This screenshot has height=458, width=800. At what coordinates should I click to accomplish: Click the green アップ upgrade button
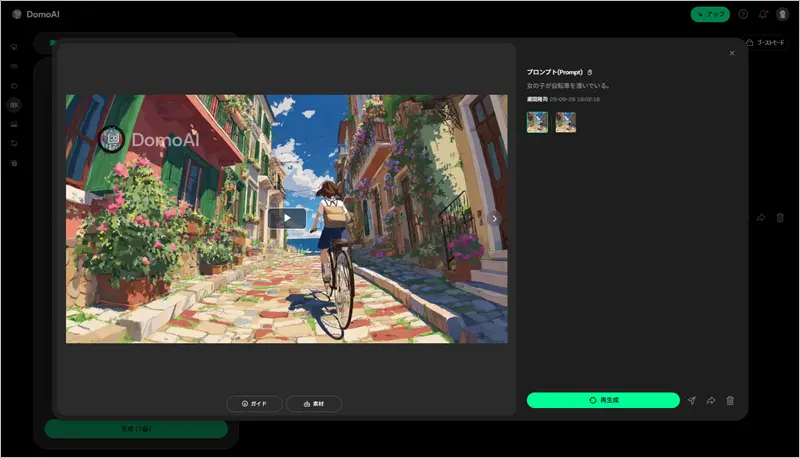710,14
